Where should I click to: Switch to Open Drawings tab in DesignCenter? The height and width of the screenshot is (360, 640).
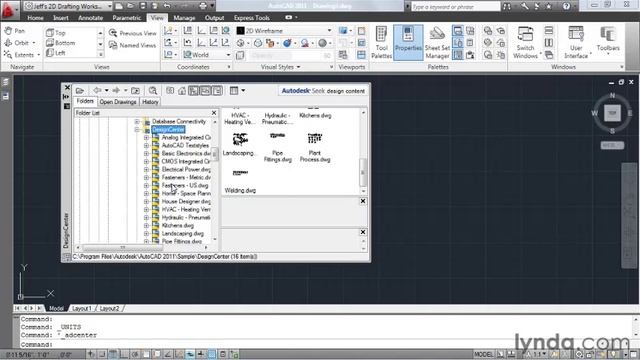(x=118, y=102)
